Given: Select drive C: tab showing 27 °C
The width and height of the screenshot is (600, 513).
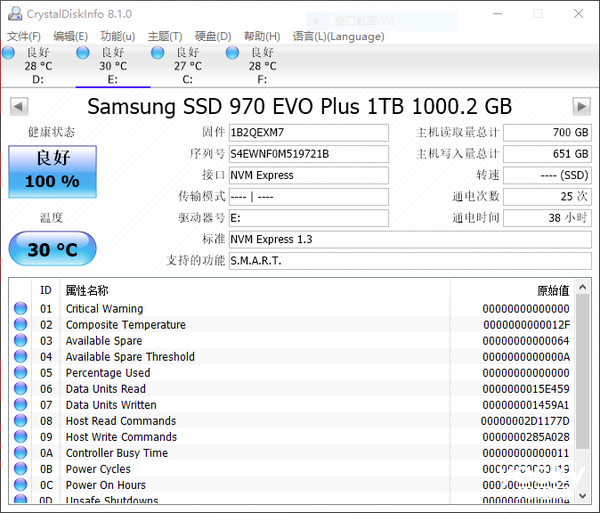Looking at the screenshot, I should (x=188, y=66).
